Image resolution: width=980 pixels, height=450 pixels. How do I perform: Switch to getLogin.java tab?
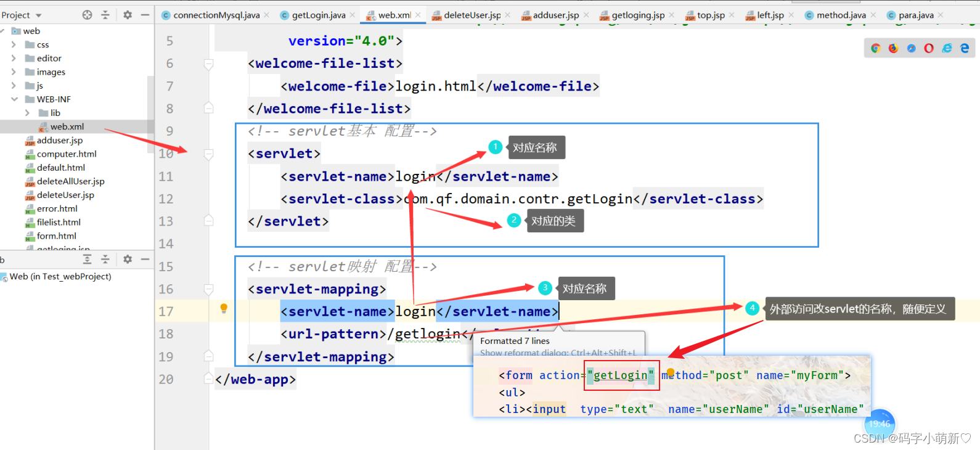319,15
